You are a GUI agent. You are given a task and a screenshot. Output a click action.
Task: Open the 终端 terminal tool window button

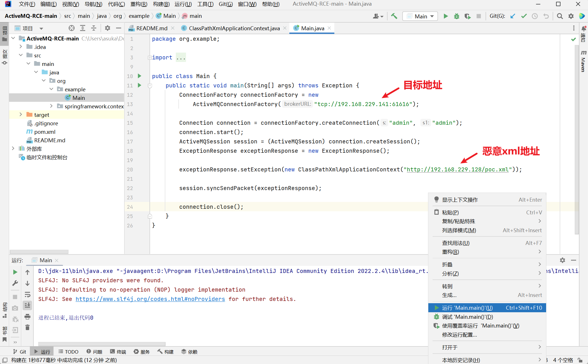click(118, 352)
